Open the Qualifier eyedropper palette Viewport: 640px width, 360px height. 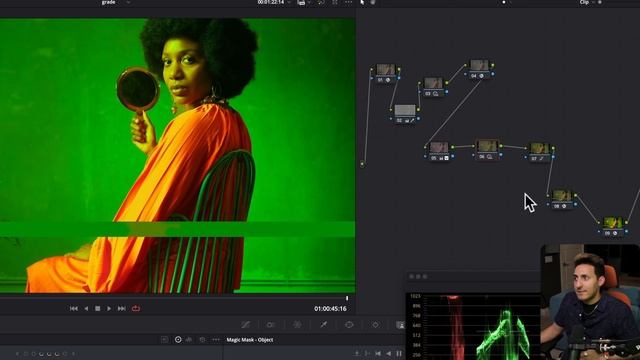pos(323,325)
